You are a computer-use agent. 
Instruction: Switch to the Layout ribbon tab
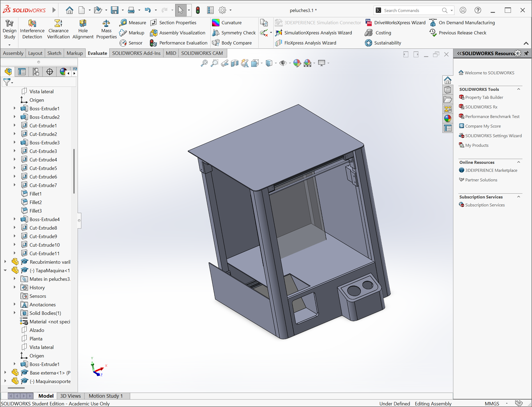(35, 53)
